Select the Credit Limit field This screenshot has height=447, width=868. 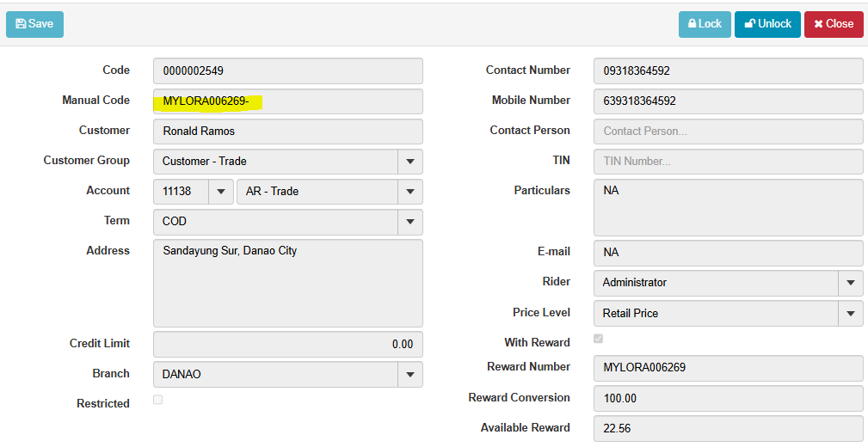[x=287, y=344]
